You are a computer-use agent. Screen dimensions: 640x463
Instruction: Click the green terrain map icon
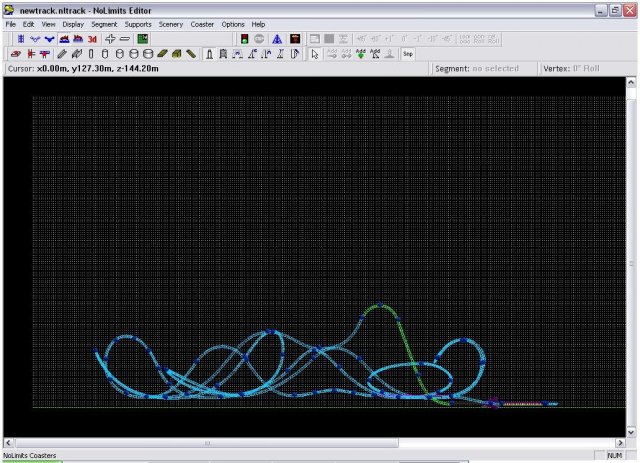(x=143, y=38)
